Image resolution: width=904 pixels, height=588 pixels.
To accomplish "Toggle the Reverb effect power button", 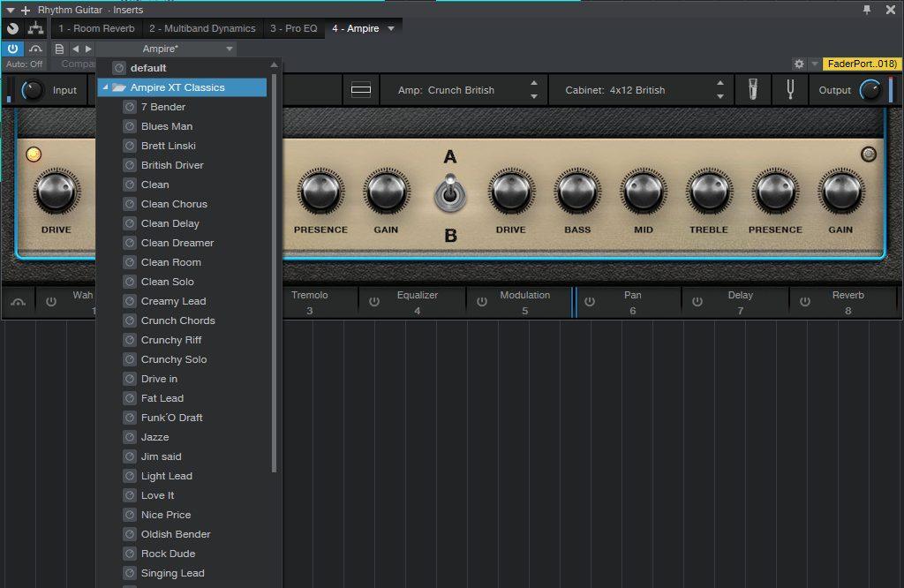I will click(x=805, y=301).
